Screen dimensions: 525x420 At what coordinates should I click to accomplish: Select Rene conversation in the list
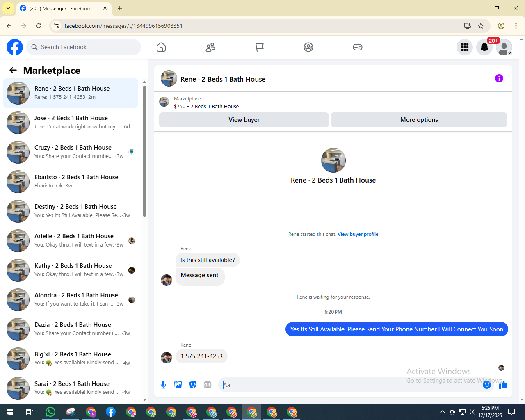71,93
